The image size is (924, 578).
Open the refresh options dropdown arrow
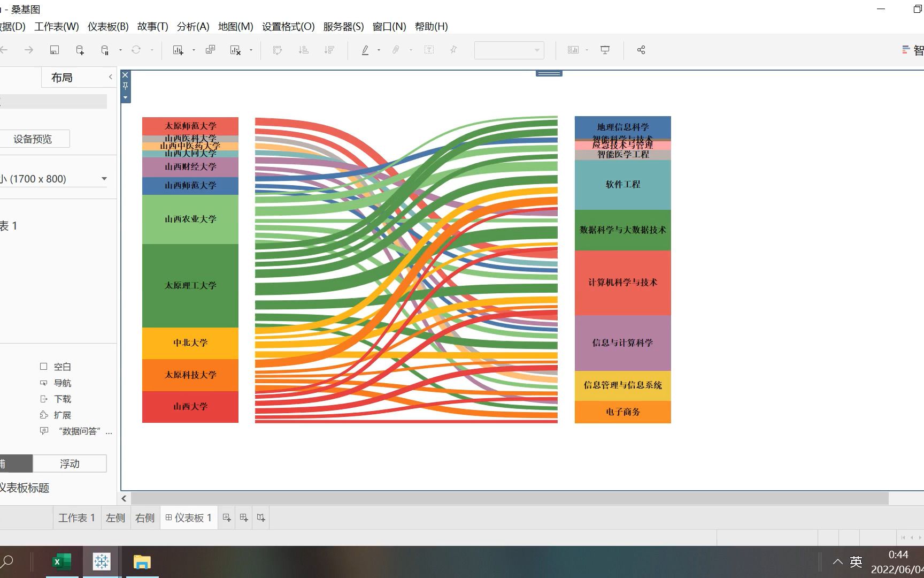pos(152,50)
